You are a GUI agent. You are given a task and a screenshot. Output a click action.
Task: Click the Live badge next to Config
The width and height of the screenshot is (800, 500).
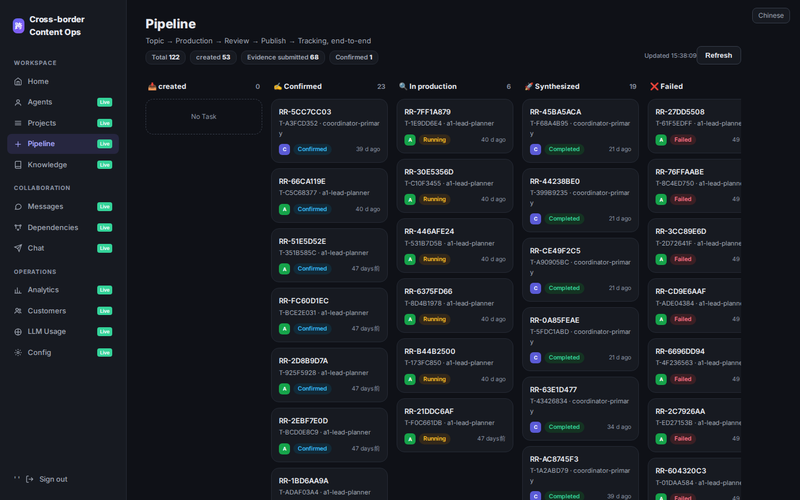click(x=105, y=353)
